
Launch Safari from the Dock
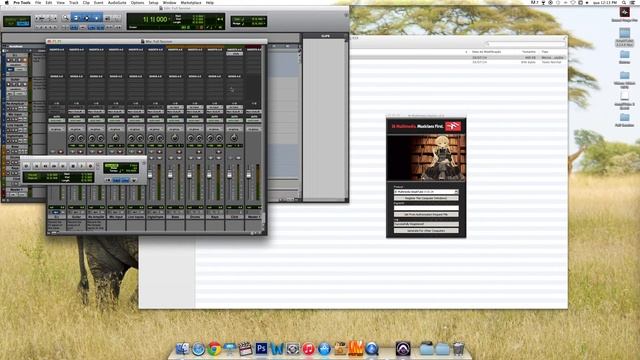198,349
